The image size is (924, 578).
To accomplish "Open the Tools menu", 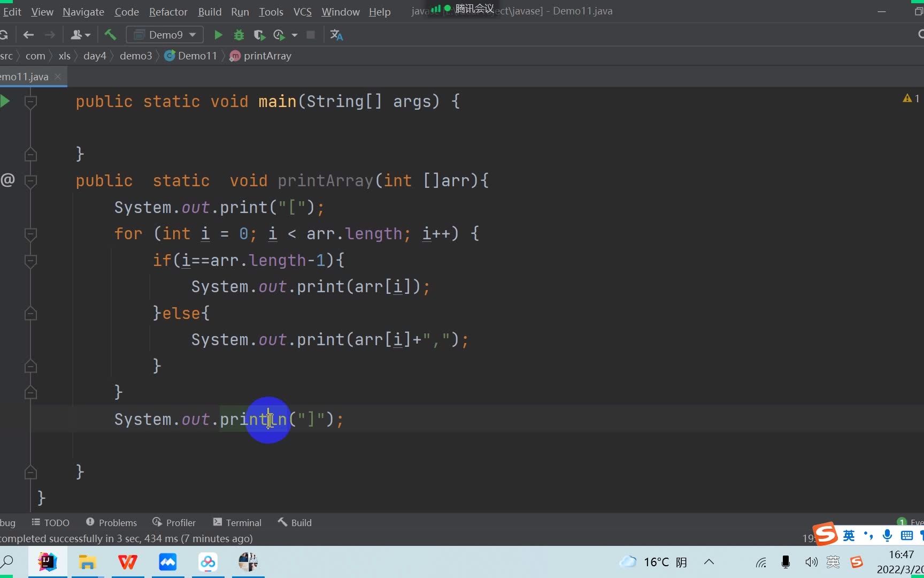I will (271, 12).
